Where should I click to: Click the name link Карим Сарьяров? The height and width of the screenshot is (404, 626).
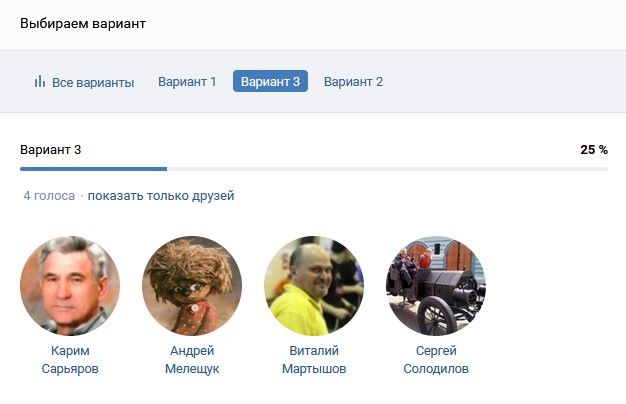(x=70, y=359)
